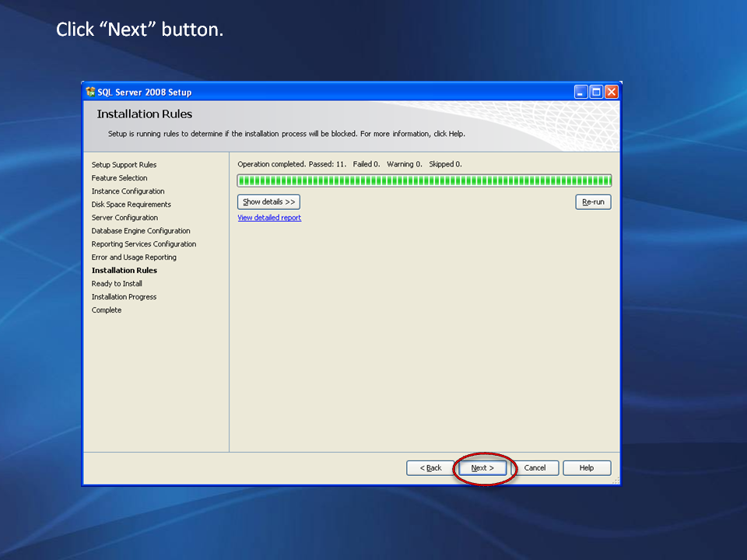
Task: Open the View detailed report link
Action: coord(269,218)
